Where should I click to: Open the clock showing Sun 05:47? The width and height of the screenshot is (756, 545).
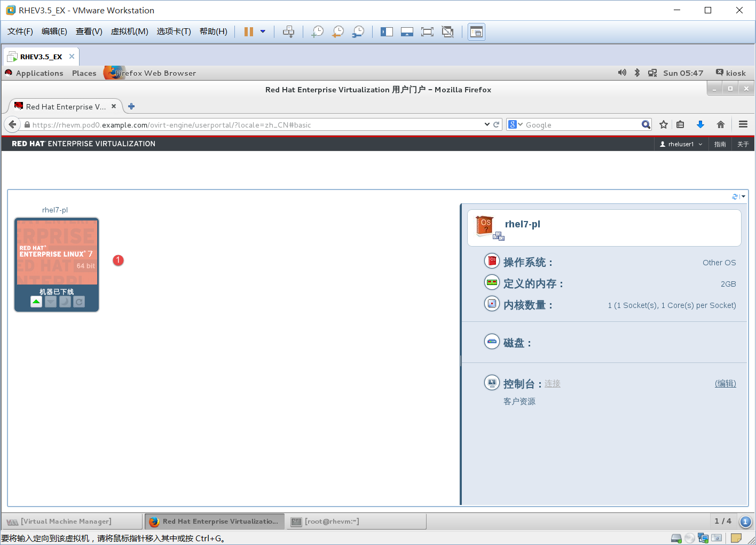click(x=683, y=73)
